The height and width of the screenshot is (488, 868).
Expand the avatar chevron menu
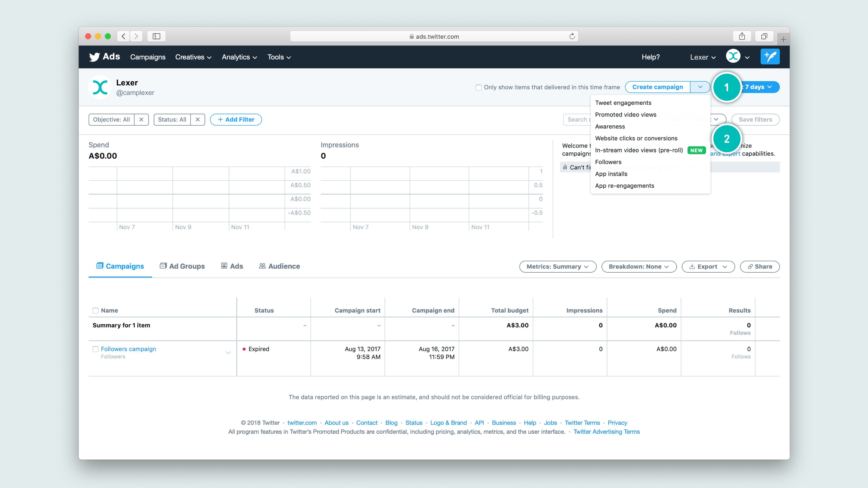[x=747, y=58]
